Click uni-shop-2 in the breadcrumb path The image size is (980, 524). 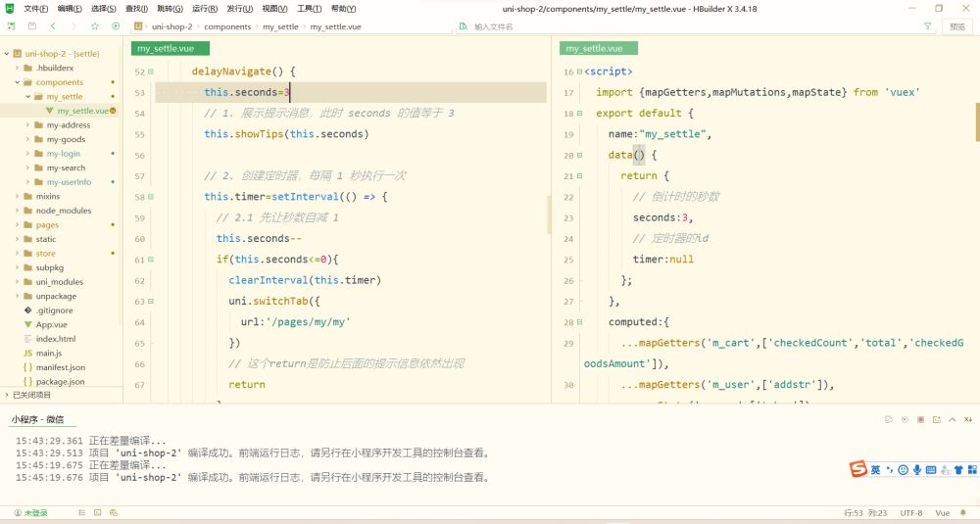coord(171,26)
